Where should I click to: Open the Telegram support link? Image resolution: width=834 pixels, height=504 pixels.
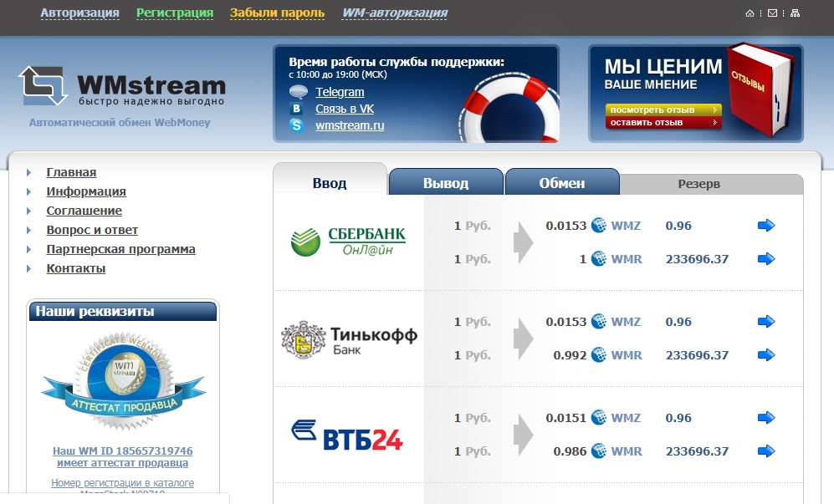(340, 92)
